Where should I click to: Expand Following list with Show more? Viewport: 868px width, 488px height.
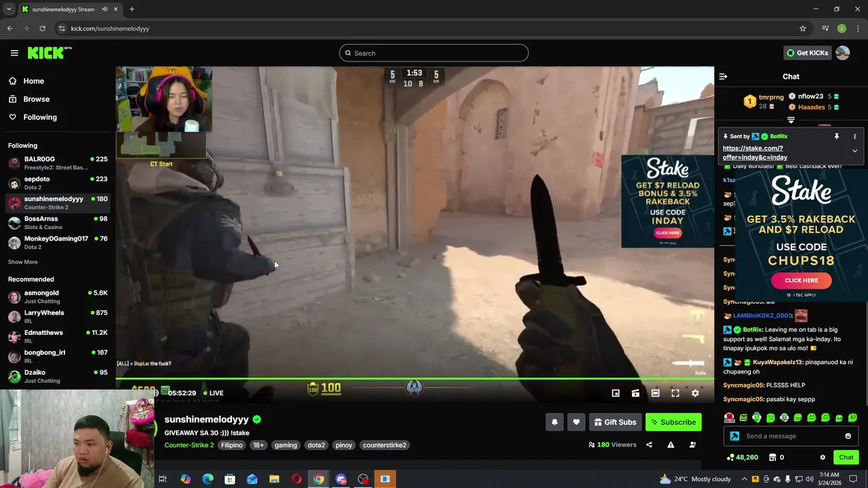(x=22, y=262)
